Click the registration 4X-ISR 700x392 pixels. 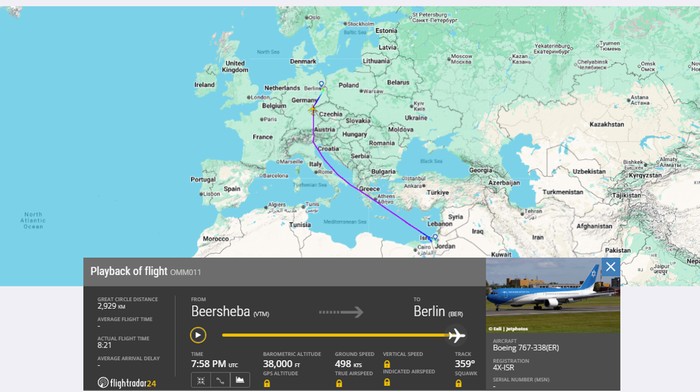pos(504,367)
